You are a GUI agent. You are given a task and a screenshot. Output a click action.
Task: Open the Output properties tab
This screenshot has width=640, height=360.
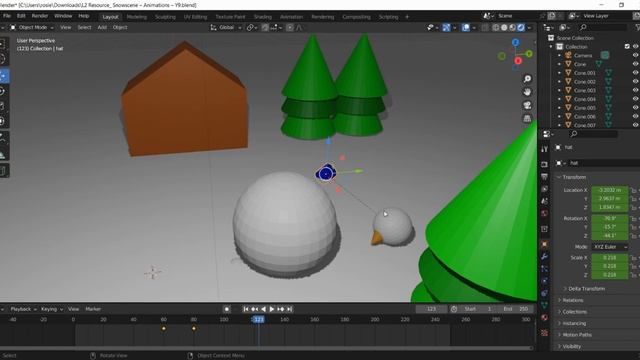click(544, 177)
